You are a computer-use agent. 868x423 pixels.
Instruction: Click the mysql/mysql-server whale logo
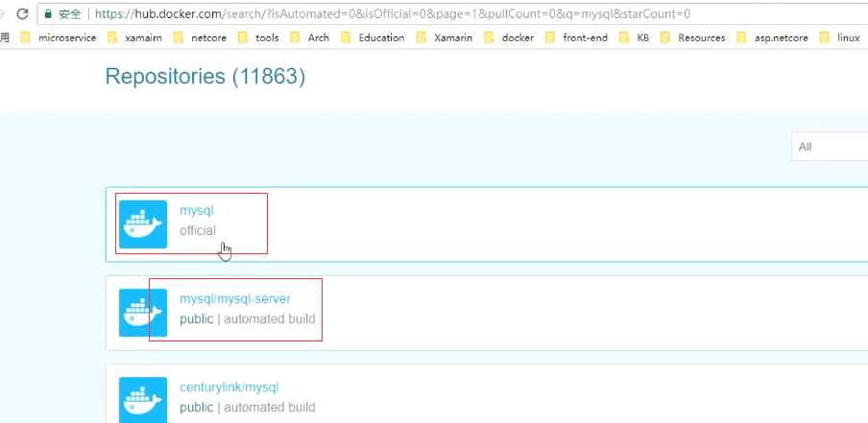(143, 313)
